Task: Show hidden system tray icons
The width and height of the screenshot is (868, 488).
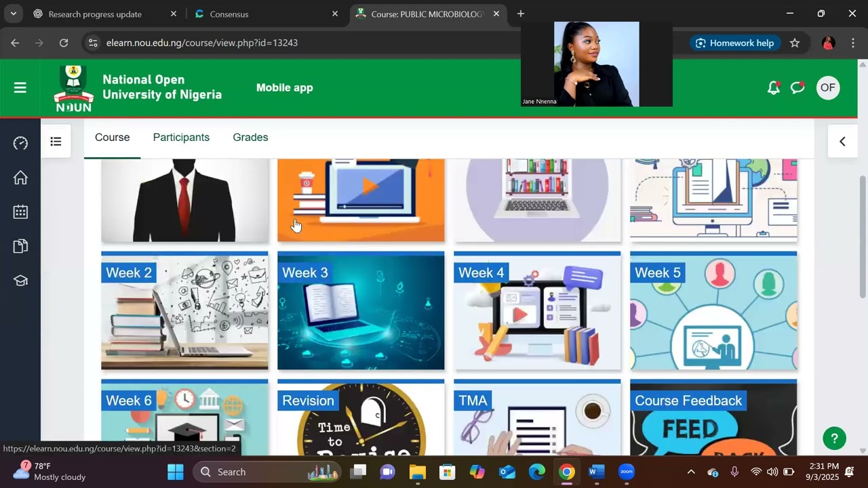Action: coord(691,472)
